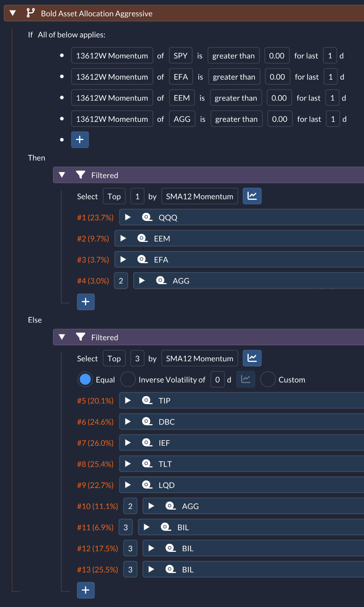Change the EFA ticker in second condition
Screen dimensions: 364x607
(x=181, y=77)
